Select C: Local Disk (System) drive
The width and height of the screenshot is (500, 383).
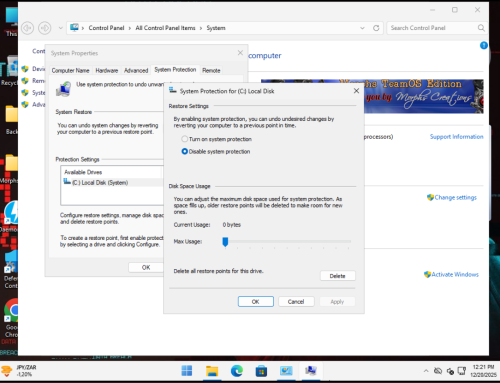click(100, 182)
